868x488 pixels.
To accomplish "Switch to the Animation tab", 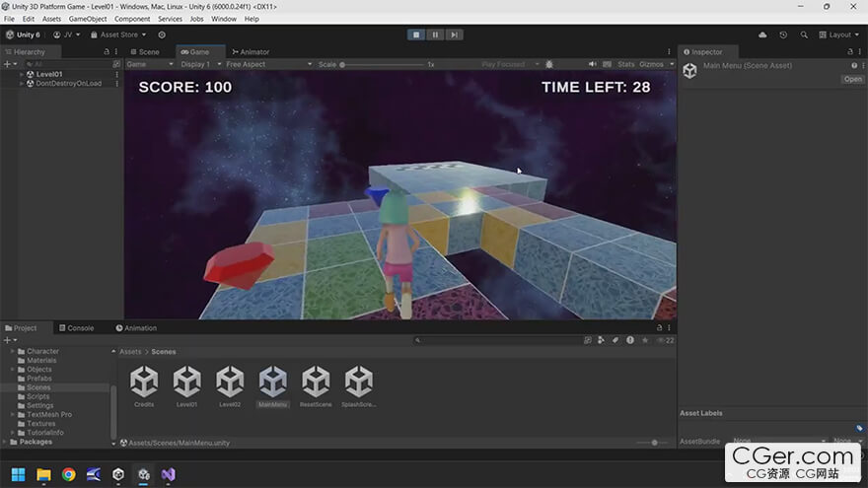I will (x=136, y=328).
